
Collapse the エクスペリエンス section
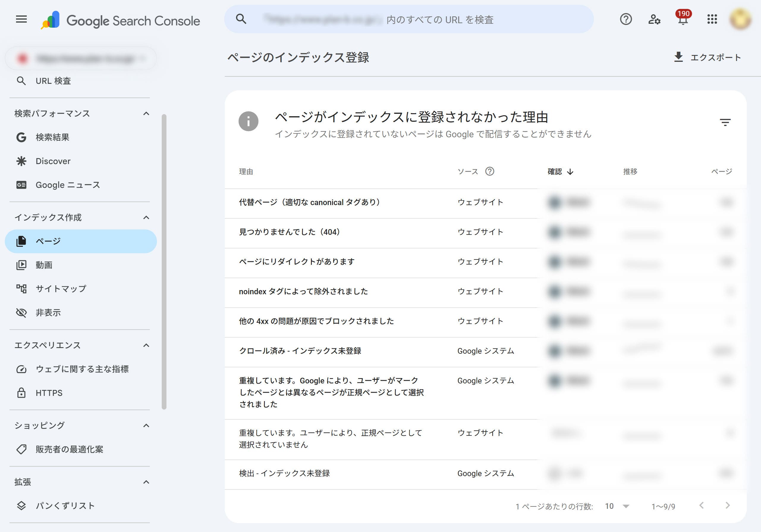pos(146,345)
